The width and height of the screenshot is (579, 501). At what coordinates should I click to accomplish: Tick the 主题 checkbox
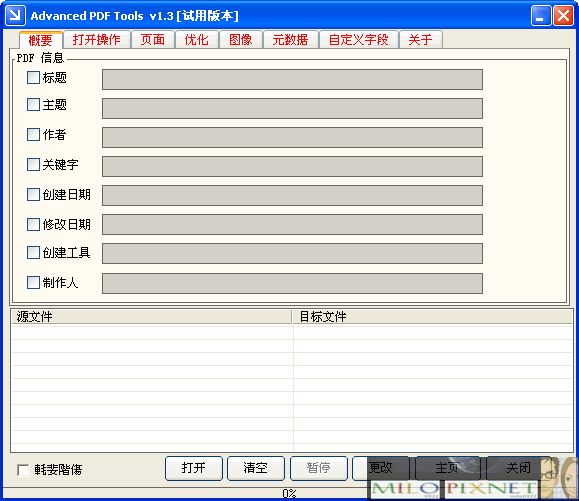click(33, 104)
